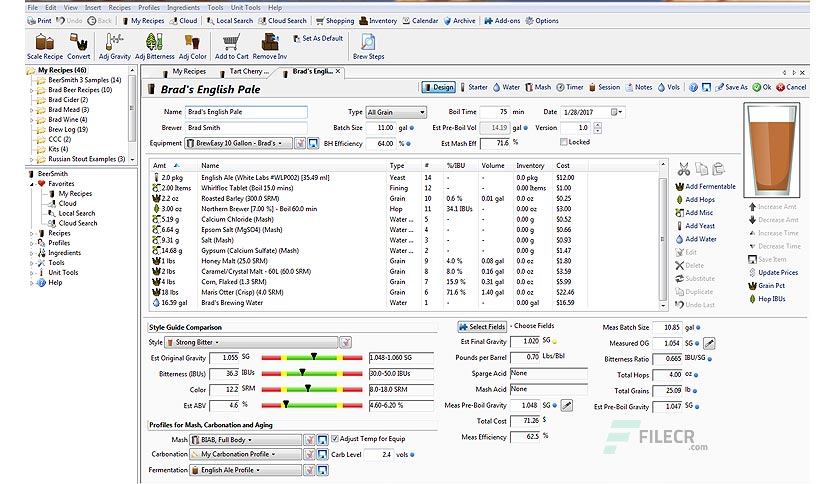Screen dimensions: 836x484
Task: Click Ok to save recipe
Action: click(x=762, y=87)
